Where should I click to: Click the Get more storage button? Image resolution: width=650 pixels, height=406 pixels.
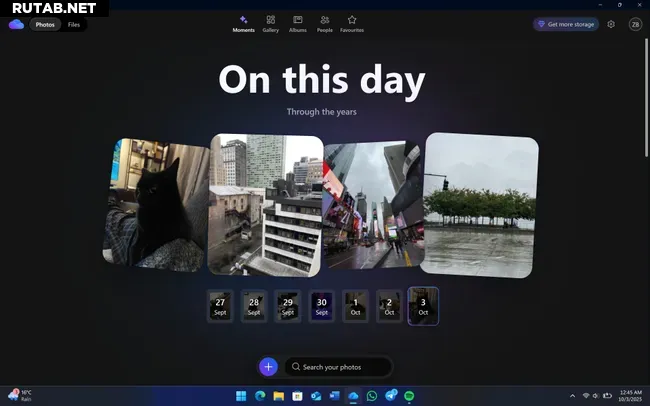tap(566, 24)
